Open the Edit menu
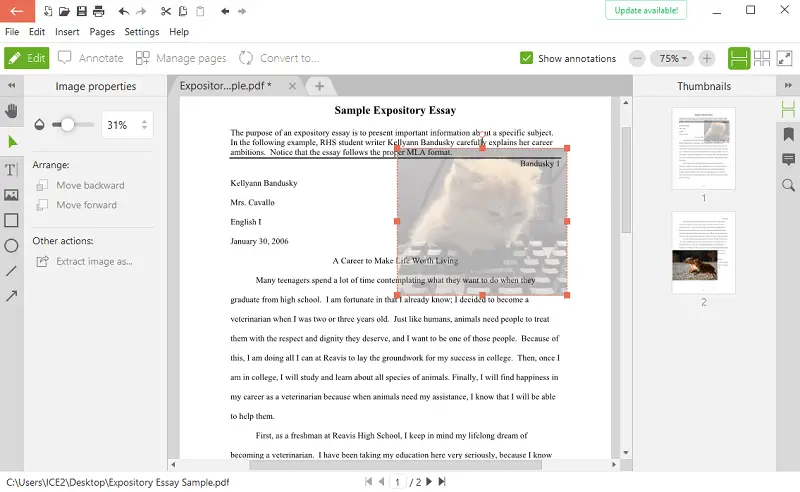The image size is (800, 492). coord(37,32)
